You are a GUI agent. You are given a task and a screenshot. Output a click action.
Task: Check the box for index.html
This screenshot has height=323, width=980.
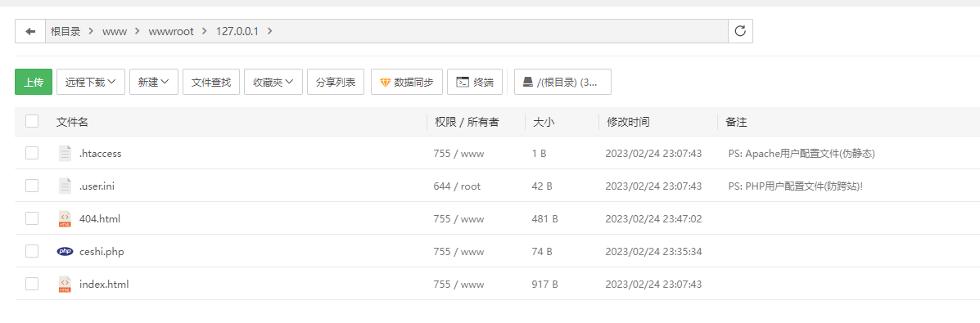click(32, 284)
